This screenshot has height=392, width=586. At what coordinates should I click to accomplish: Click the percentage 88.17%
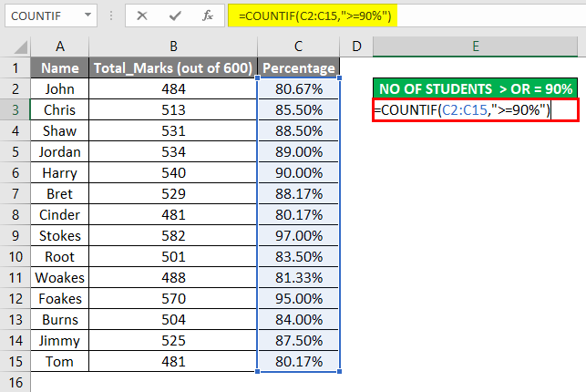pos(298,193)
